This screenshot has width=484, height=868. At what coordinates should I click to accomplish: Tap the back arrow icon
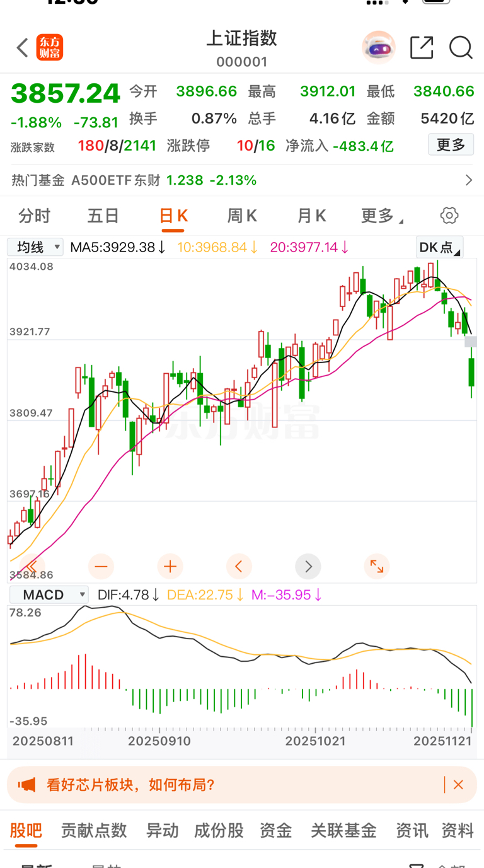[x=23, y=48]
